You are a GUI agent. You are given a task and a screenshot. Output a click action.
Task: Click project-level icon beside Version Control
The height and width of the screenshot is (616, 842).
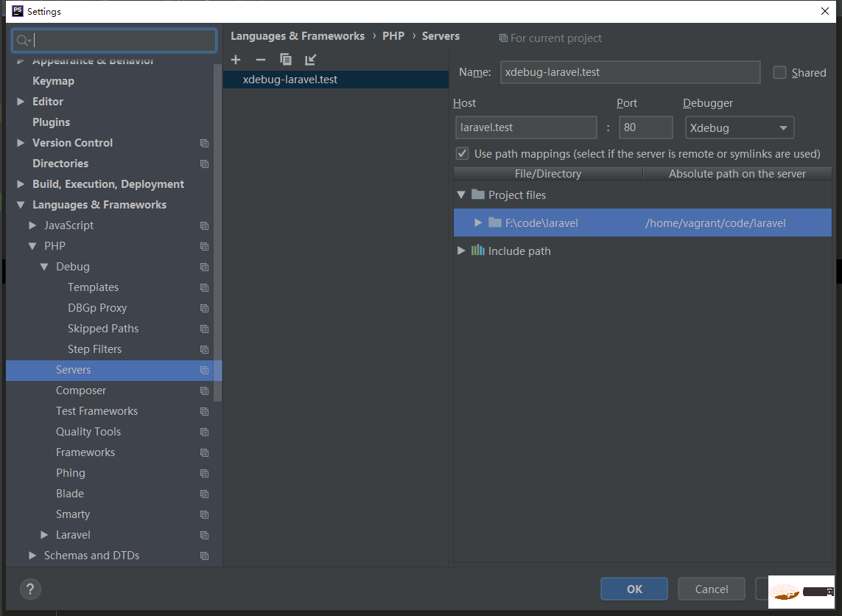coord(204,143)
